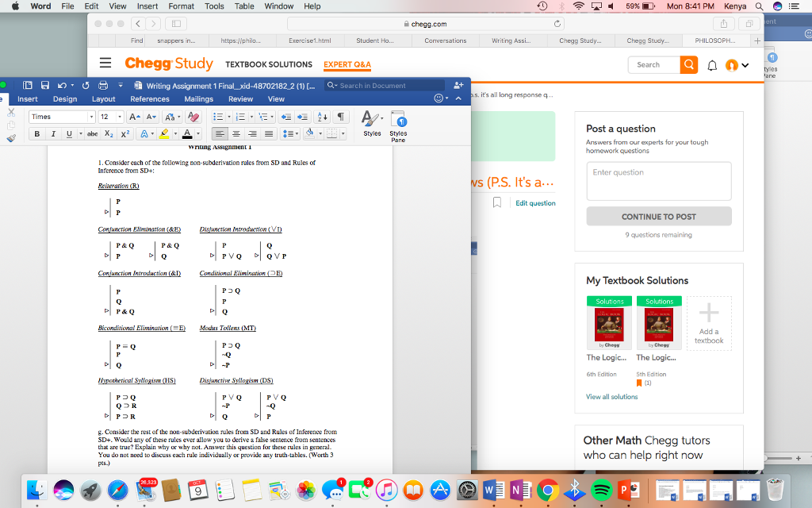Switch to the References ribbon tab

pos(150,99)
